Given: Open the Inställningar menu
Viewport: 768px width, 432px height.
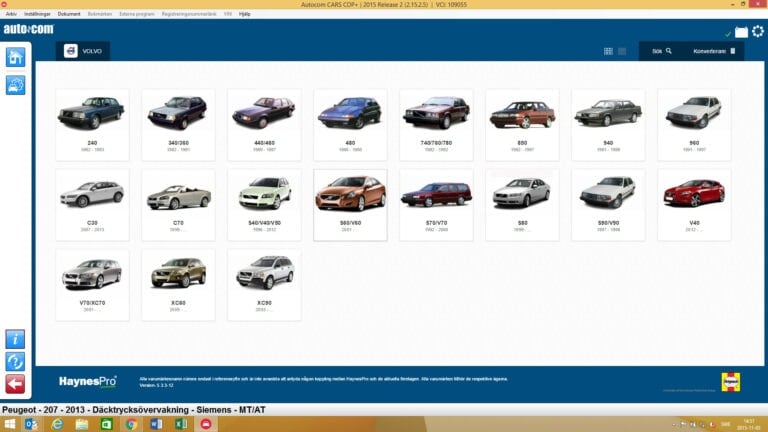Looking at the screenshot, I should [x=37, y=14].
